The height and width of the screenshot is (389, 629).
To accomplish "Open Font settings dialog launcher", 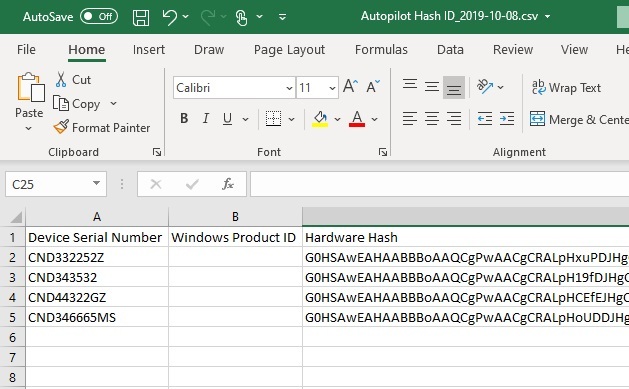I will tap(383, 152).
